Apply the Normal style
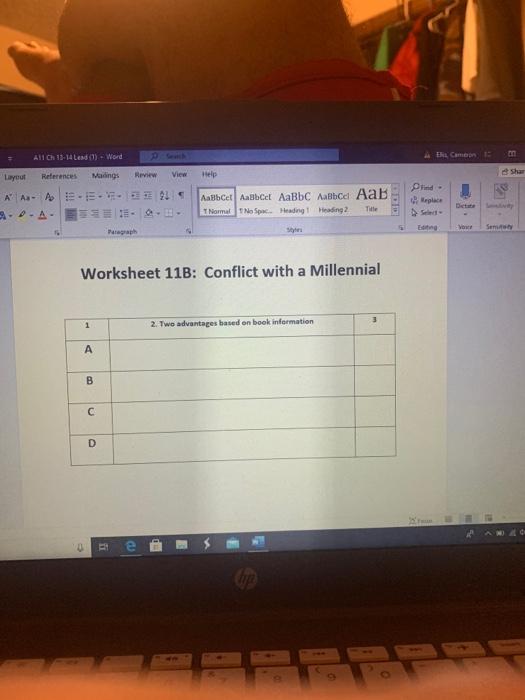Image resolution: width=525 pixels, height=700 pixels. [217, 202]
